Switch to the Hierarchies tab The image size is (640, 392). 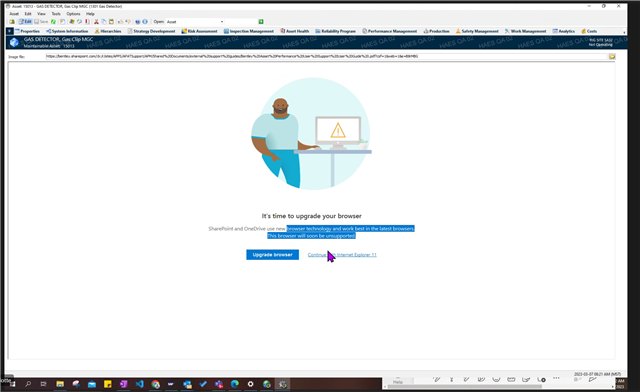click(108, 31)
